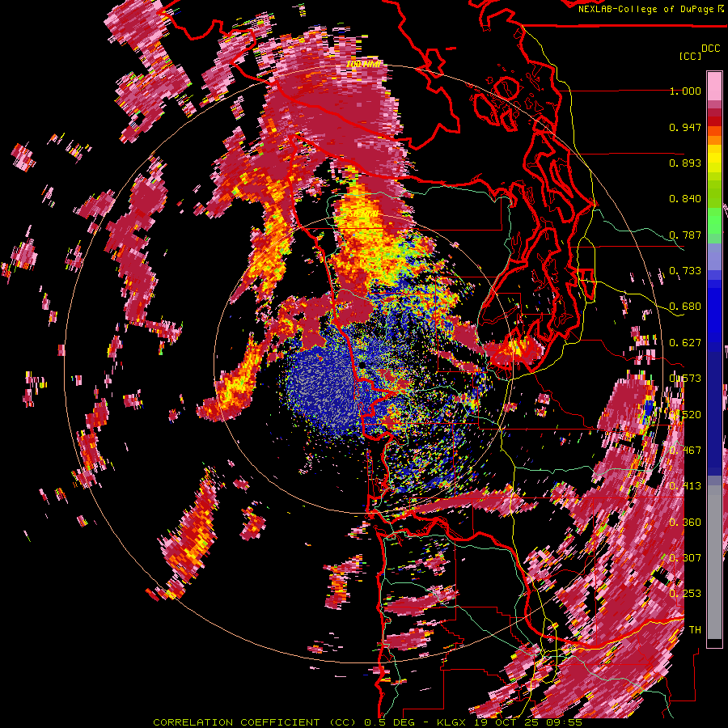This screenshot has width=728, height=728.
Task: Select the 0.520 legend value
Action: pos(685,414)
